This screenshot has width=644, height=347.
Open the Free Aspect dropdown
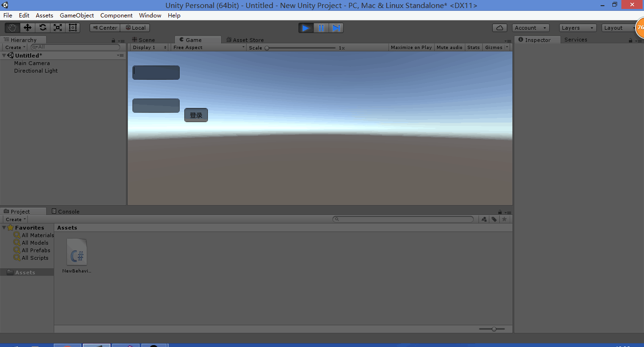point(209,48)
